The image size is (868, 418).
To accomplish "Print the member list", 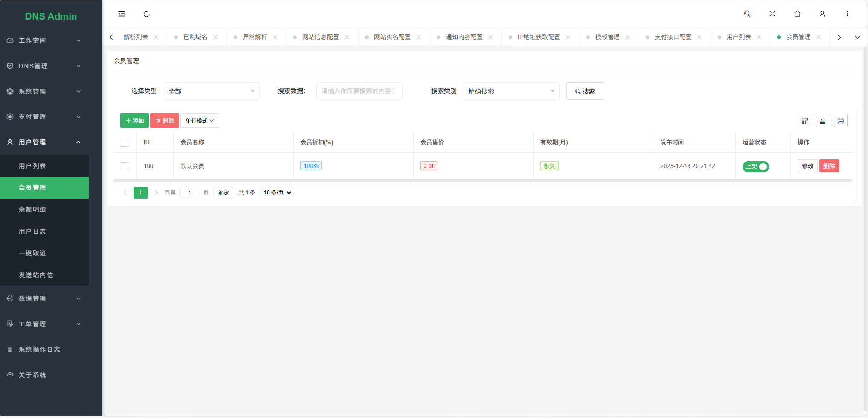I will 841,120.
